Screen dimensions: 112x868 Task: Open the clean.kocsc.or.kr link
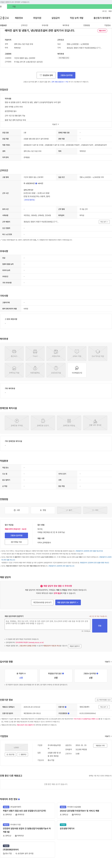[29, 643]
